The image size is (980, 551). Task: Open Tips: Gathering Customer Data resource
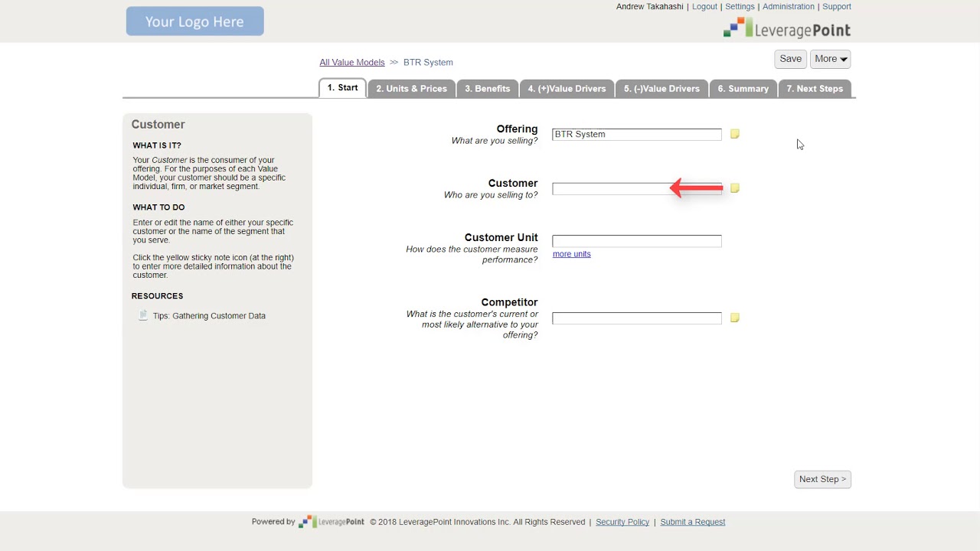209,316
